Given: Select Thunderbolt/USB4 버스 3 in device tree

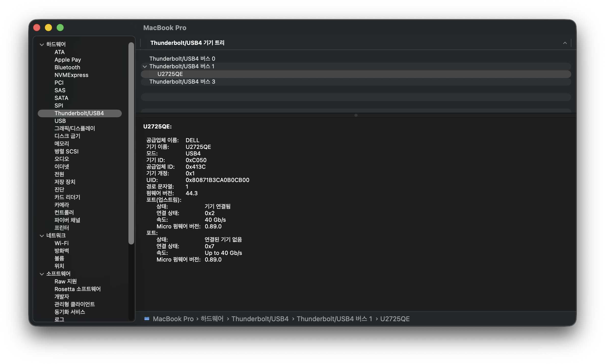Looking at the screenshot, I should [x=182, y=82].
